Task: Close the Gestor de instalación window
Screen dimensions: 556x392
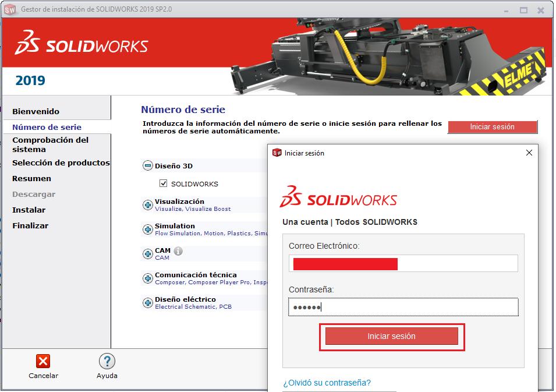Action: (x=541, y=10)
